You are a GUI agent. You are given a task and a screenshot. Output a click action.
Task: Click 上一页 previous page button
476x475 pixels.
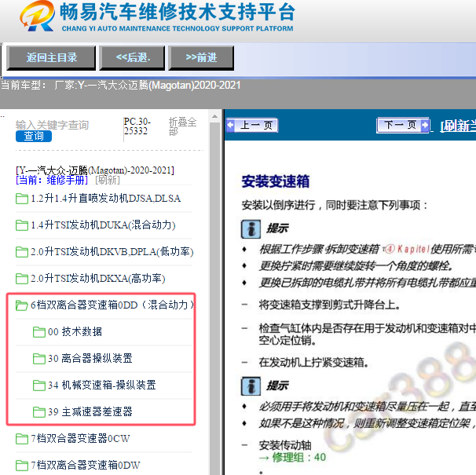[252, 125]
